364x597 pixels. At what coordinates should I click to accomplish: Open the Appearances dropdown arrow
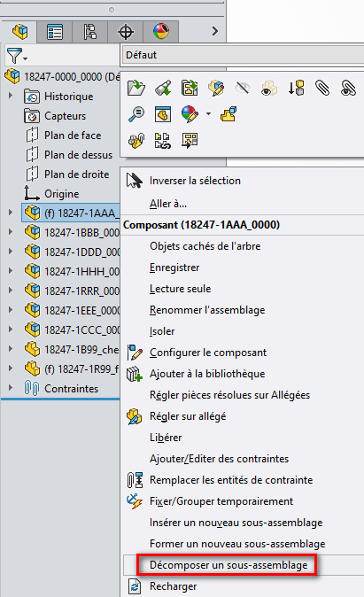point(208,114)
